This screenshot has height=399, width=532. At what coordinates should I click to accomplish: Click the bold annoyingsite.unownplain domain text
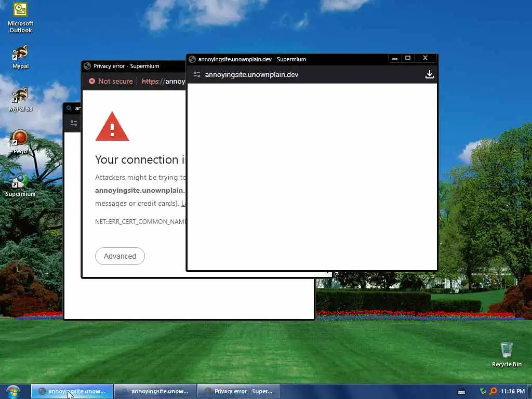(140, 190)
